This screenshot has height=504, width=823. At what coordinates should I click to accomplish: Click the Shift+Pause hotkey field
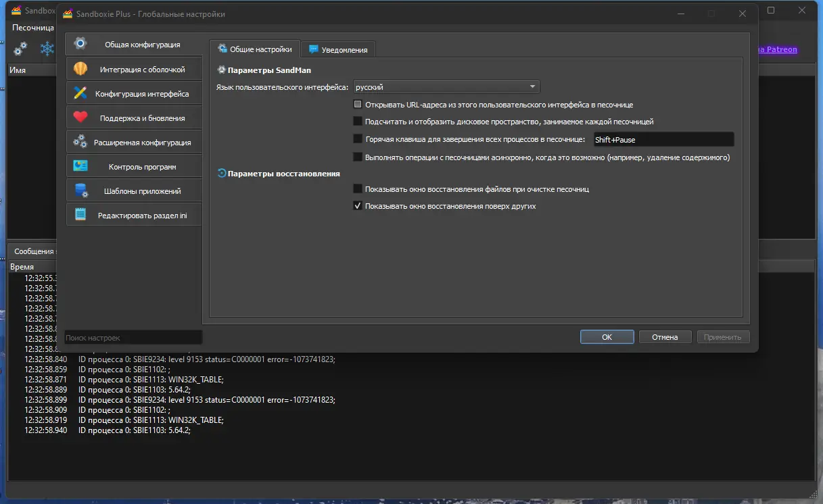(663, 140)
